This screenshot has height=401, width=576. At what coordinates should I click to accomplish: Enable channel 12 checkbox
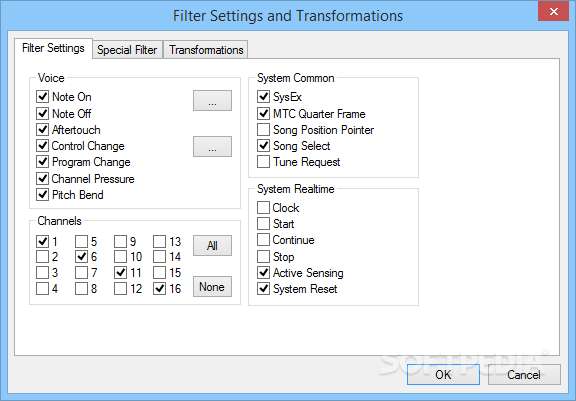[120, 289]
